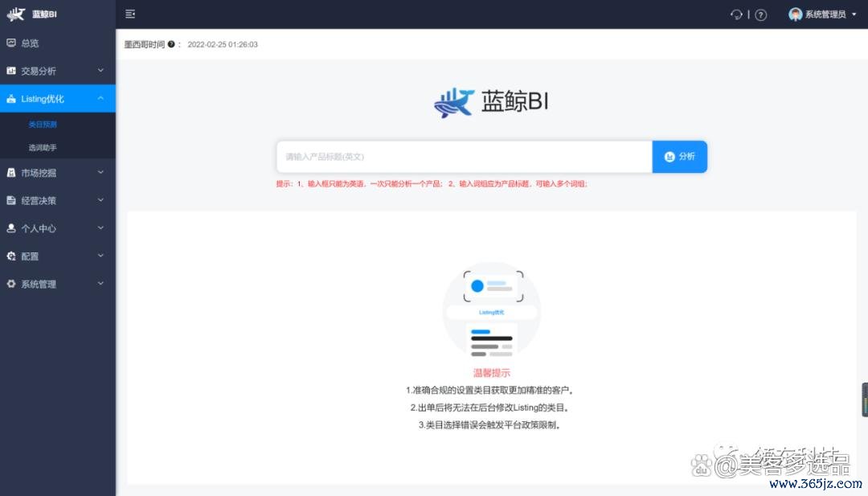Expand the 系统管理 menu chevron
The width and height of the screenshot is (868, 496).
pos(100,283)
